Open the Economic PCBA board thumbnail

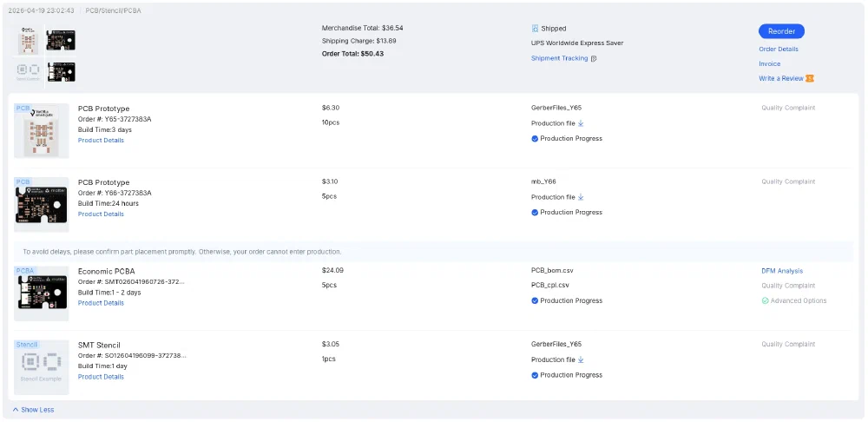(42, 293)
